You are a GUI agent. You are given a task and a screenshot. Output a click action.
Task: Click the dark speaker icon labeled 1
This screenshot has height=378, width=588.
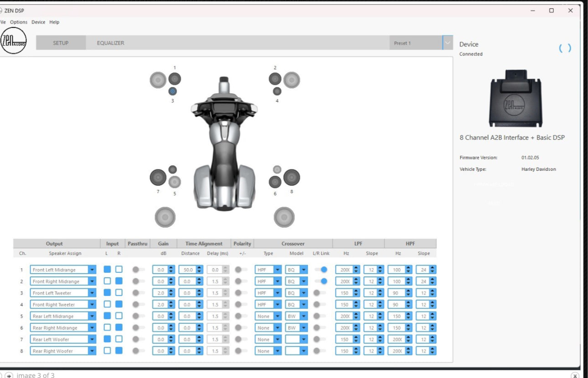tap(175, 79)
